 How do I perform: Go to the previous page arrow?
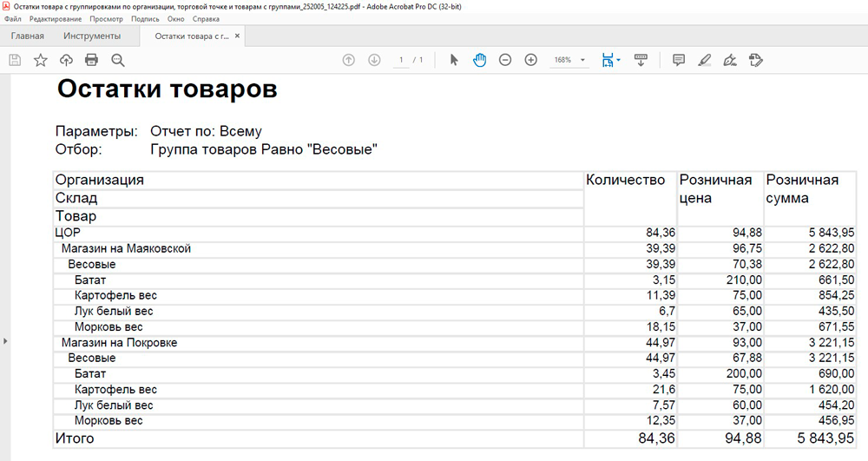(x=349, y=60)
